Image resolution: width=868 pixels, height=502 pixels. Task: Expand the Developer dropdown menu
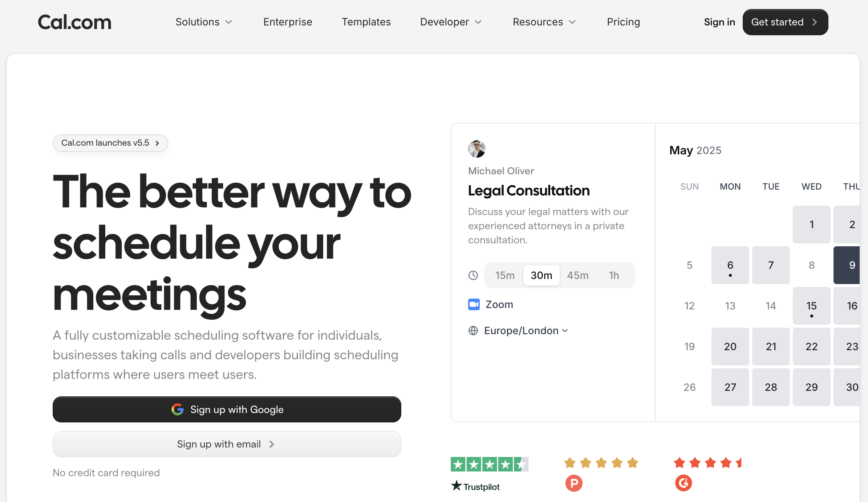pos(451,22)
